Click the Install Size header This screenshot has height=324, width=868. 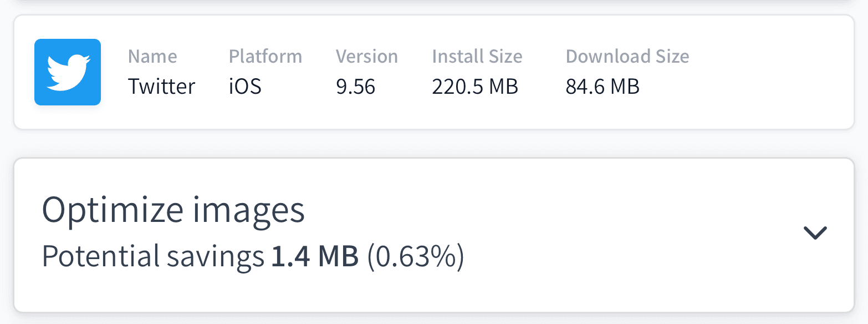pos(477,56)
